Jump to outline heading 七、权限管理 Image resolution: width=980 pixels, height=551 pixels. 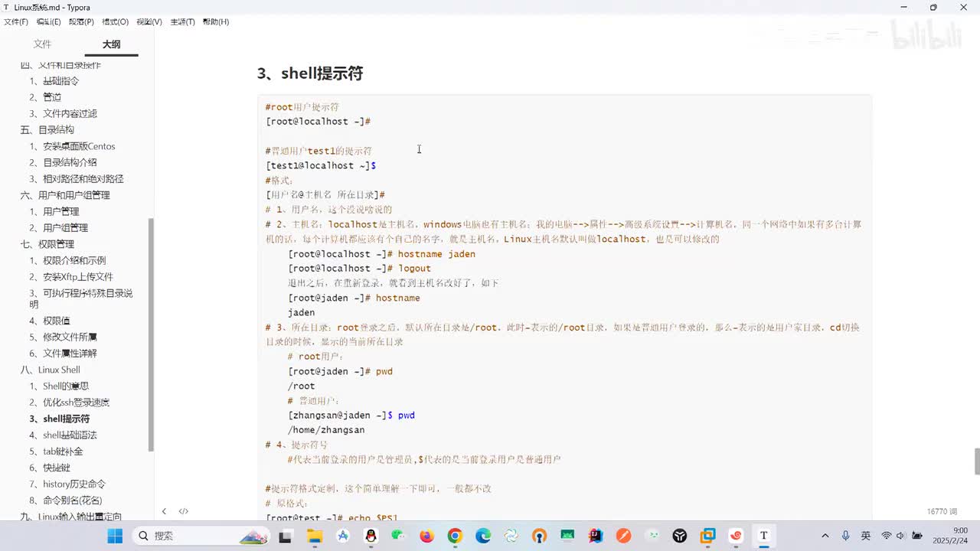tap(47, 244)
